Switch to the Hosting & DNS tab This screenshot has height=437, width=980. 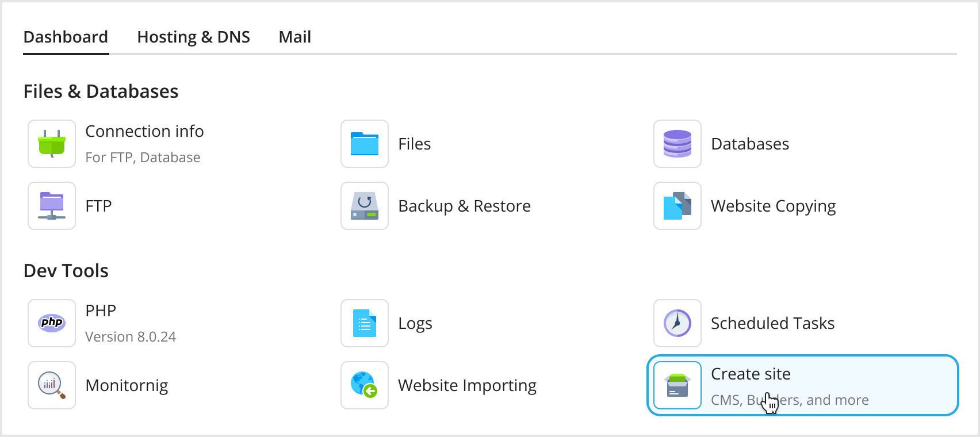coord(193,37)
